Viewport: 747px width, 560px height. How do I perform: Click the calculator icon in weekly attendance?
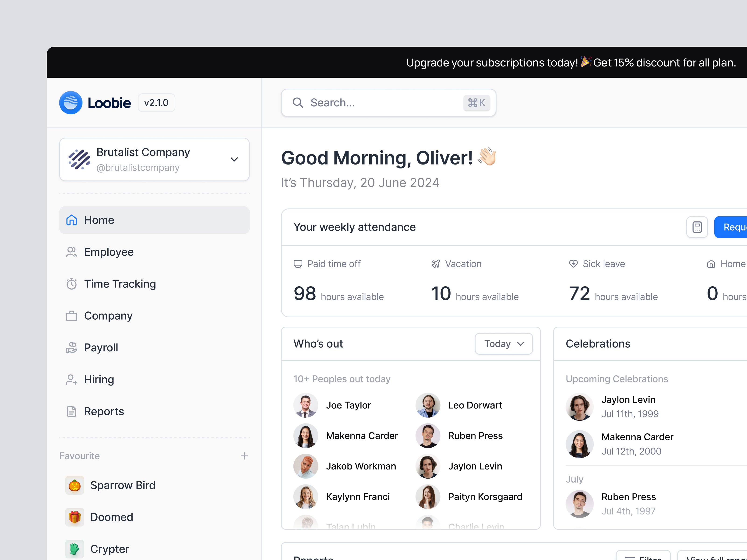pyautogui.click(x=697, y=227)
